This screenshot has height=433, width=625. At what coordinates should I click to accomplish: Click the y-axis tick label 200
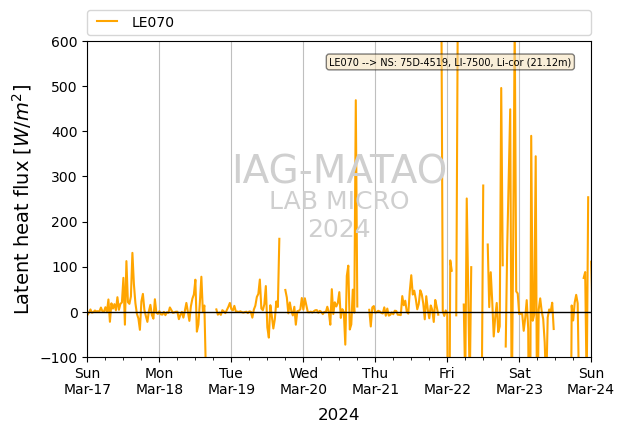pyautogui.click(x=64, y=222)
